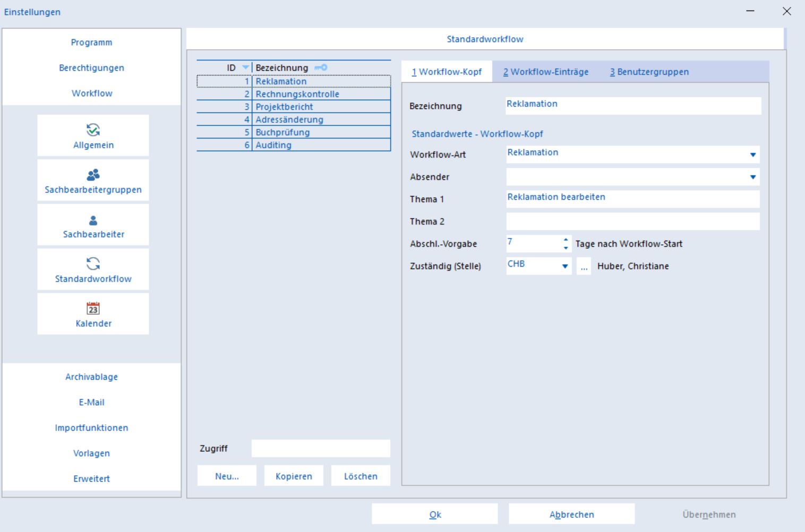The height and width of the screenshot is (532, 805).
Task: Click the ID column sort arrow
Action: [245, 67]
